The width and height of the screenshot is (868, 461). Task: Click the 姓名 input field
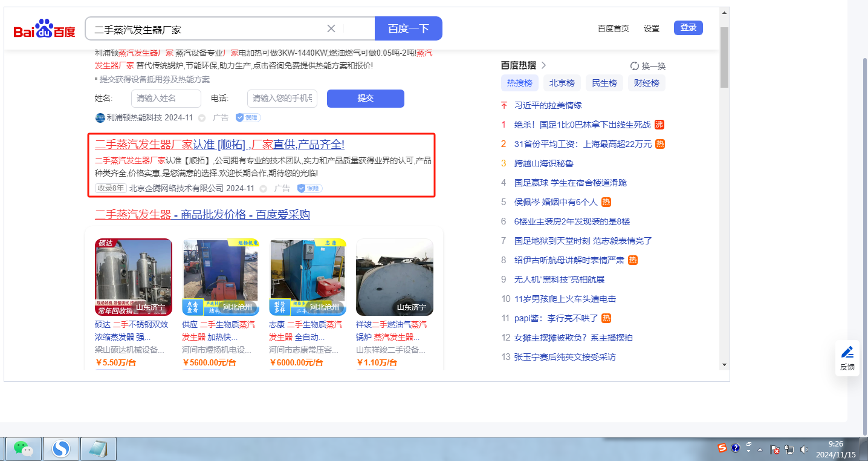click(166, 99)
